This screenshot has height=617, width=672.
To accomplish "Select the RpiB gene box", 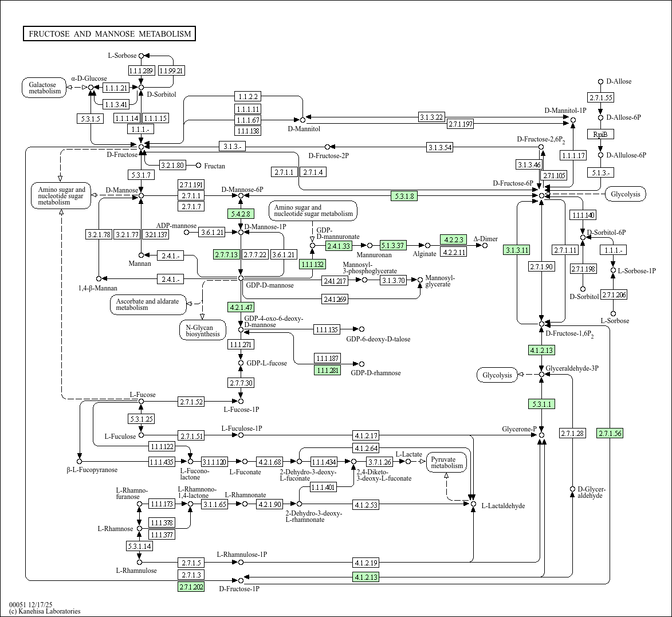I will [x=600, y=133].
